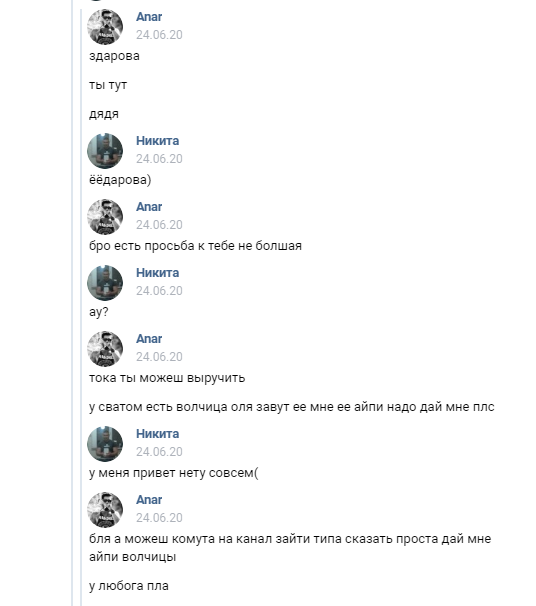Click Anar's avatar above 'бля а можеш комута'

click(105, 510)
